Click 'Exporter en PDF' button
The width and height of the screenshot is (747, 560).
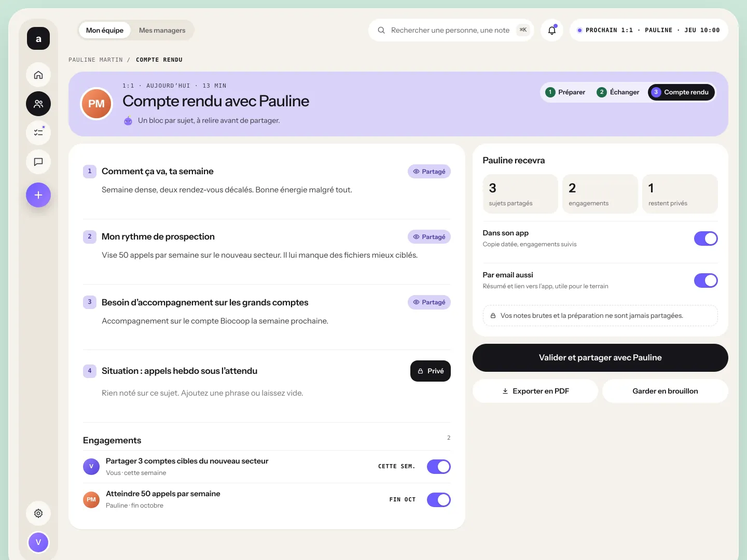tap(535, 391)
